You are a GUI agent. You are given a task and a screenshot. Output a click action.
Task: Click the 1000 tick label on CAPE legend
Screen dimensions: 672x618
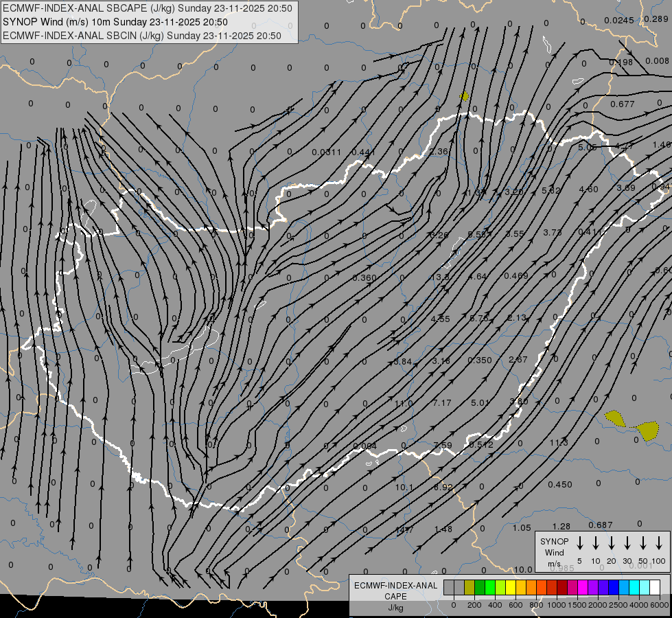pos(556,605)
